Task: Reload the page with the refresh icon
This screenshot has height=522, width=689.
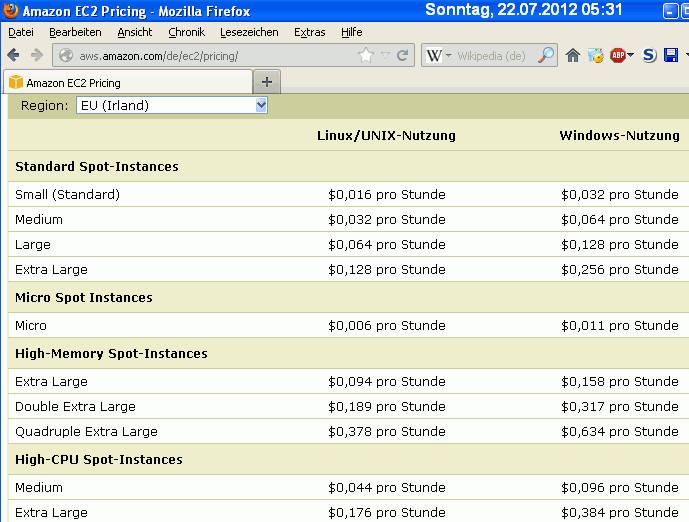Action: click(402, 56)
